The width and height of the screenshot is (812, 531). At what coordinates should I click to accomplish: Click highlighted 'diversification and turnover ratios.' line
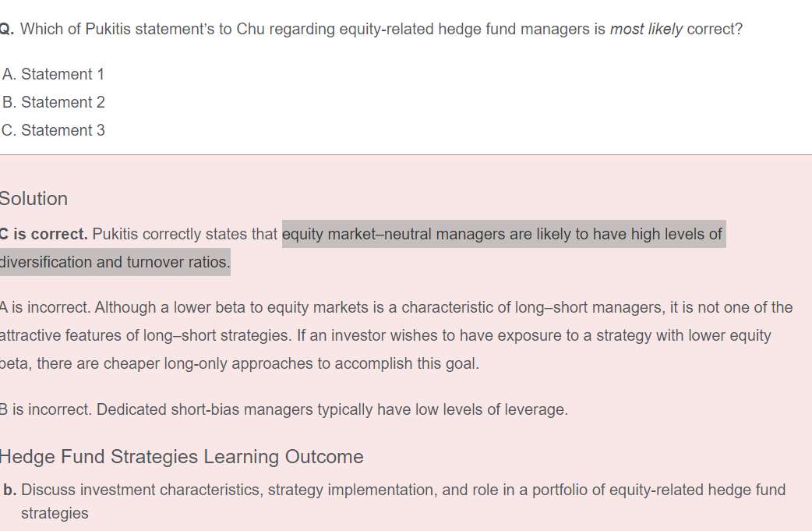pos(115,262)
